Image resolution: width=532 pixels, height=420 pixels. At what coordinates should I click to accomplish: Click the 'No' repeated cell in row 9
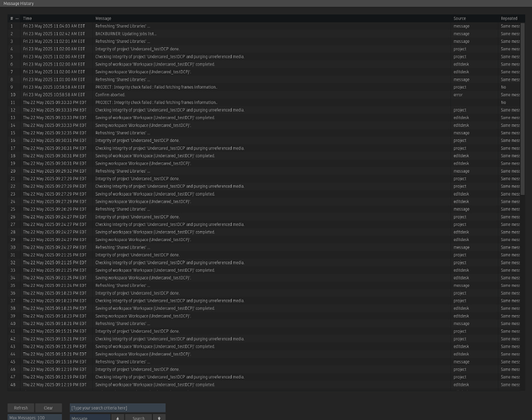tap(503, 87)
